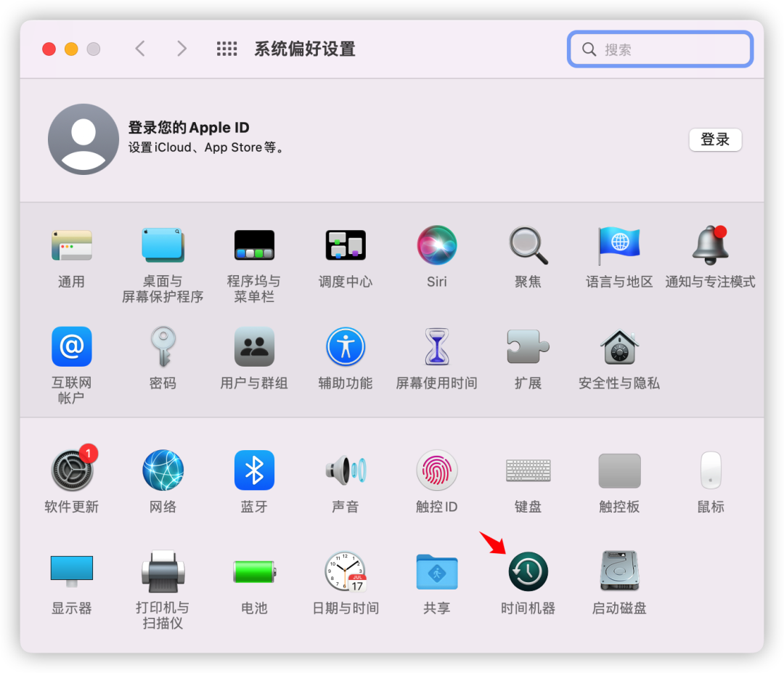Open Software Update (软件更新) pane
The image size is (784, 673).
(72, 470)
